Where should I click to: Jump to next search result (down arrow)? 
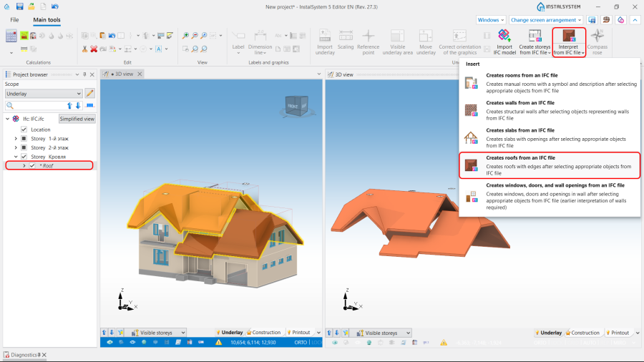[x=78, y=105]
